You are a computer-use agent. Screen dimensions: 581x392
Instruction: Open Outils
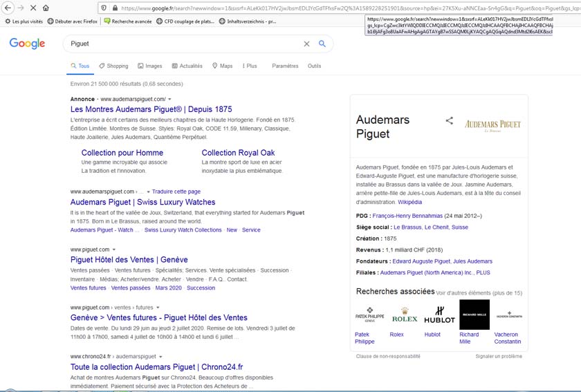pos(314,66)
